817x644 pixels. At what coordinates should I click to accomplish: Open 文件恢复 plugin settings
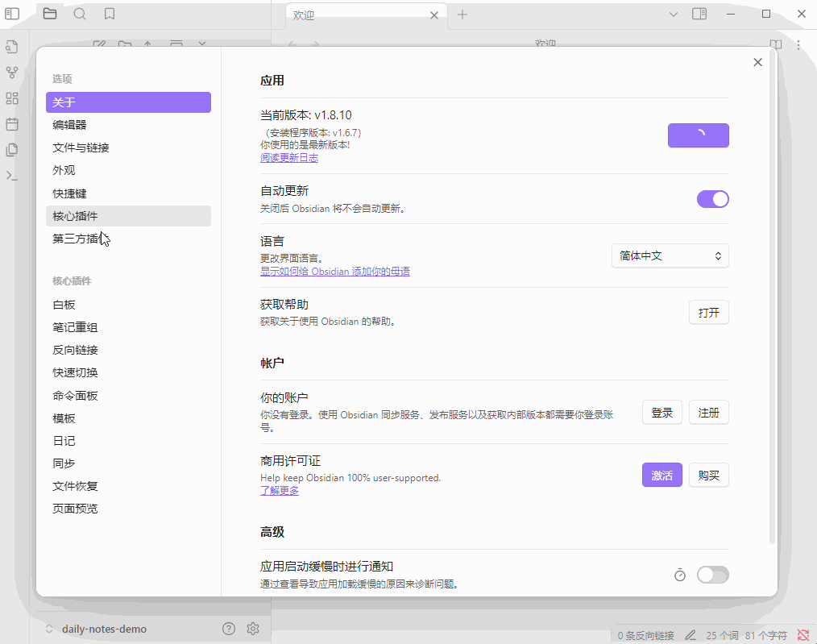(128, 486)
